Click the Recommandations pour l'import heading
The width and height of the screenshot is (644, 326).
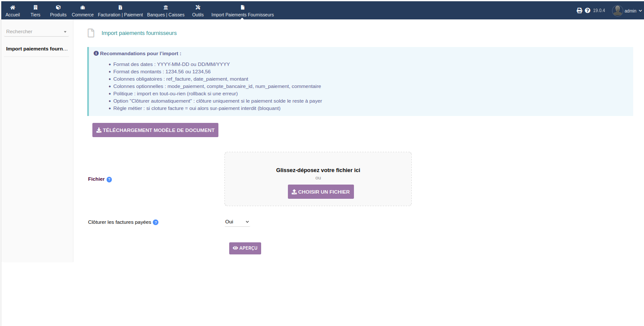(141, 53)
